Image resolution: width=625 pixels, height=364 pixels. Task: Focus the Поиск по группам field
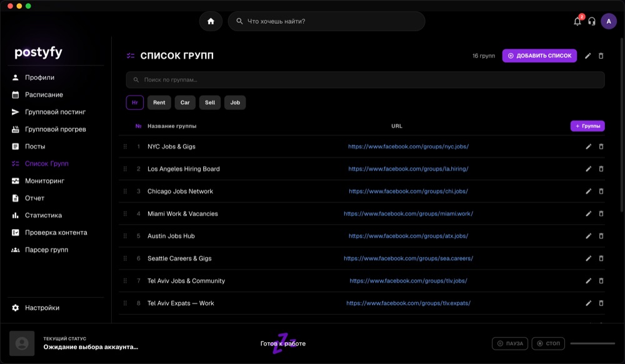(x=365, y=80)
